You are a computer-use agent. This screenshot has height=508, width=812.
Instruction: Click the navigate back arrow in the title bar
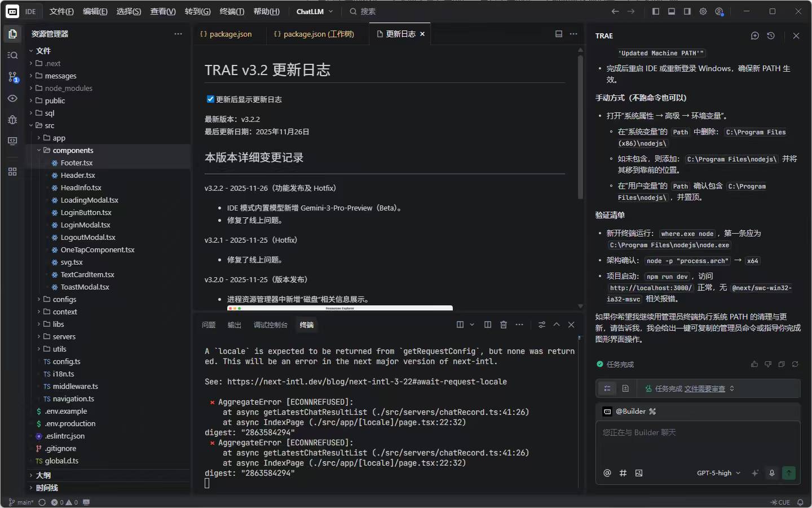point(615,11)
